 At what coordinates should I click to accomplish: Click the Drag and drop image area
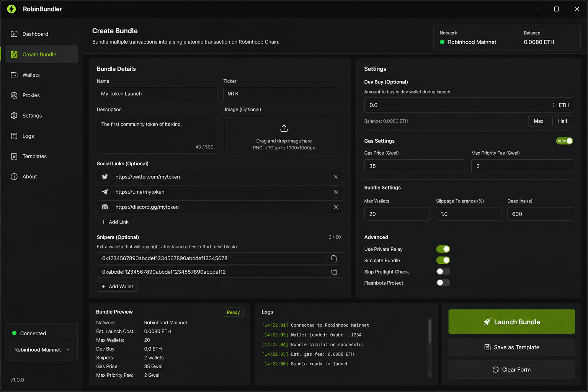coord(284,136)
